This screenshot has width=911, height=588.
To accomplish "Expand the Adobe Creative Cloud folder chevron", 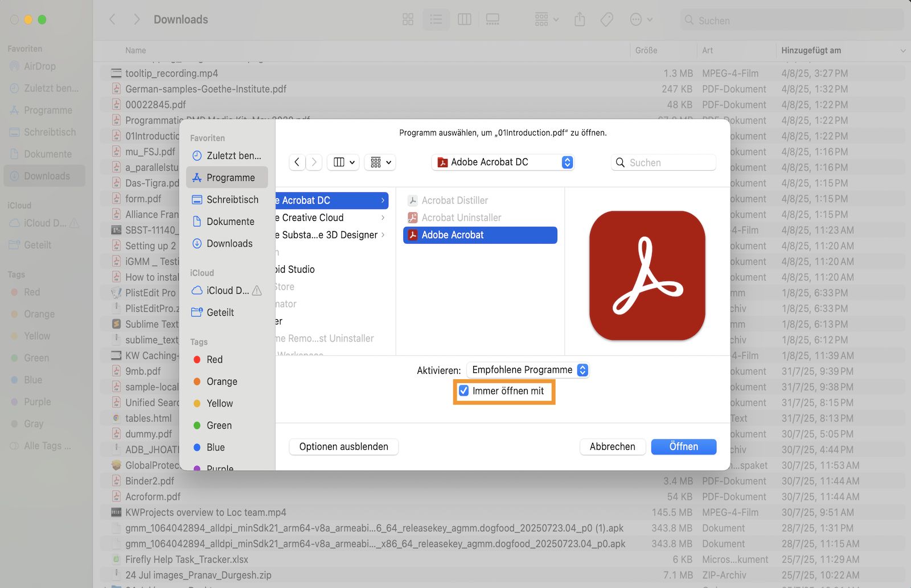I will 383,217.
